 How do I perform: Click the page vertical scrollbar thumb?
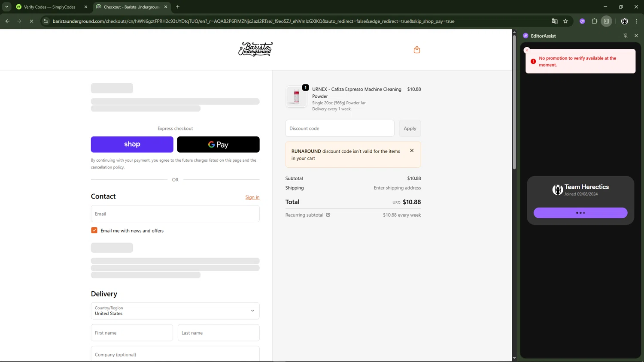tap(514, 102)
